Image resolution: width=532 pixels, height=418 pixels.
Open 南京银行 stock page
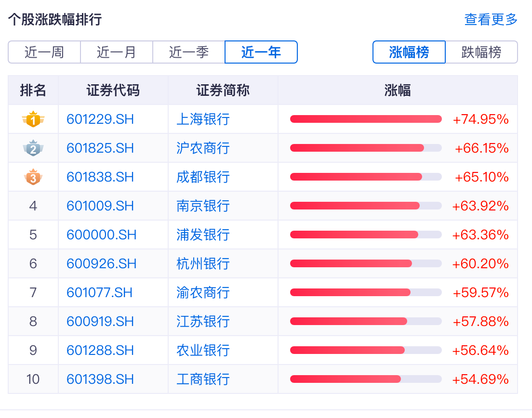pyautogui.click(x=203, y=206)
